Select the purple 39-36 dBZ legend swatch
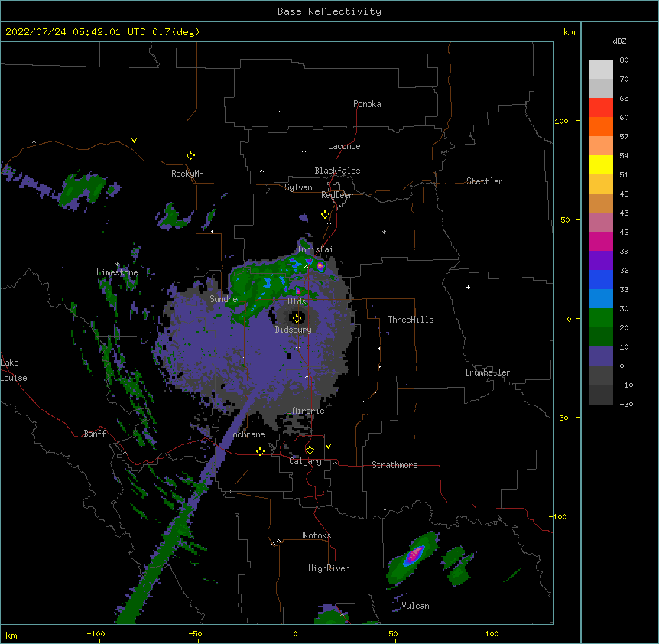 [601, 261]
